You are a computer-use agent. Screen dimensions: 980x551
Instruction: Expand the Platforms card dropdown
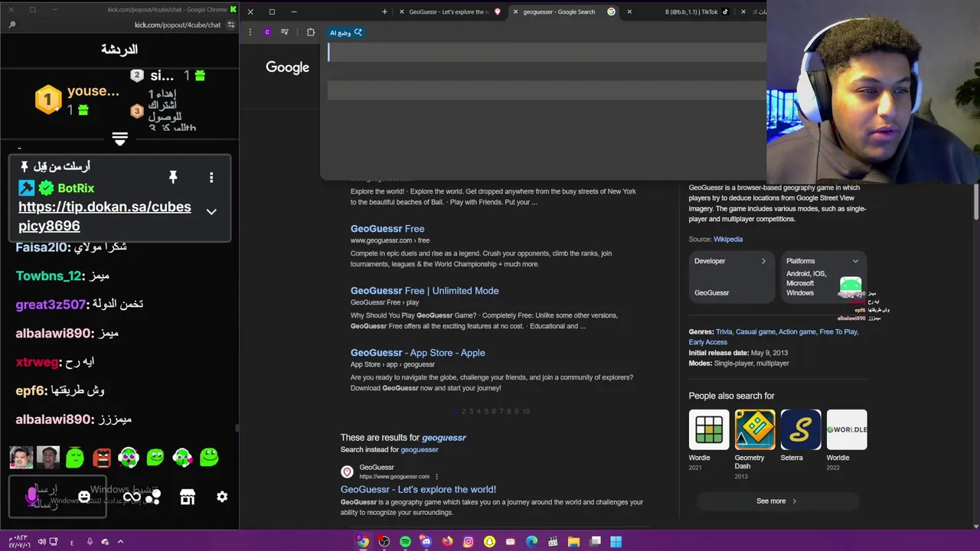point(855,261)
